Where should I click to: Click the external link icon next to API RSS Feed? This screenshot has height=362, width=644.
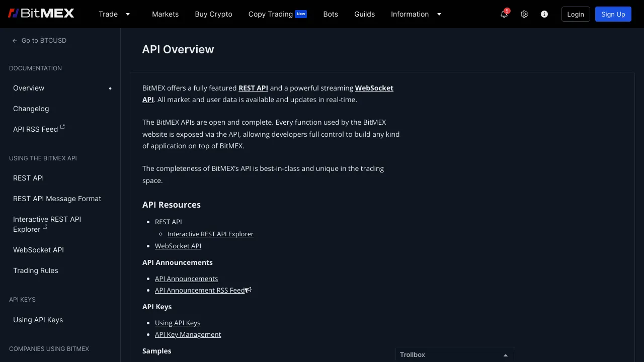pyautogui.click(x=62, y=127)
